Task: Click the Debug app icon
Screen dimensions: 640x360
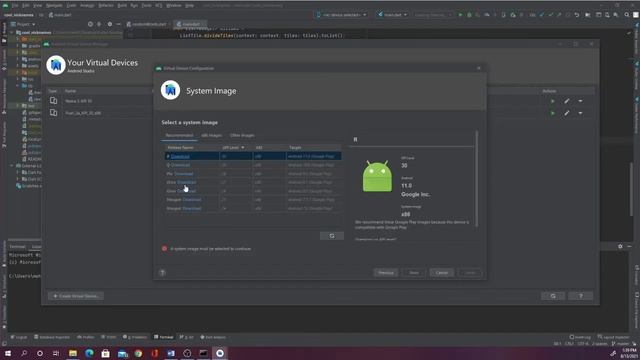Action: pyautogui.click(x=469, y=15)
